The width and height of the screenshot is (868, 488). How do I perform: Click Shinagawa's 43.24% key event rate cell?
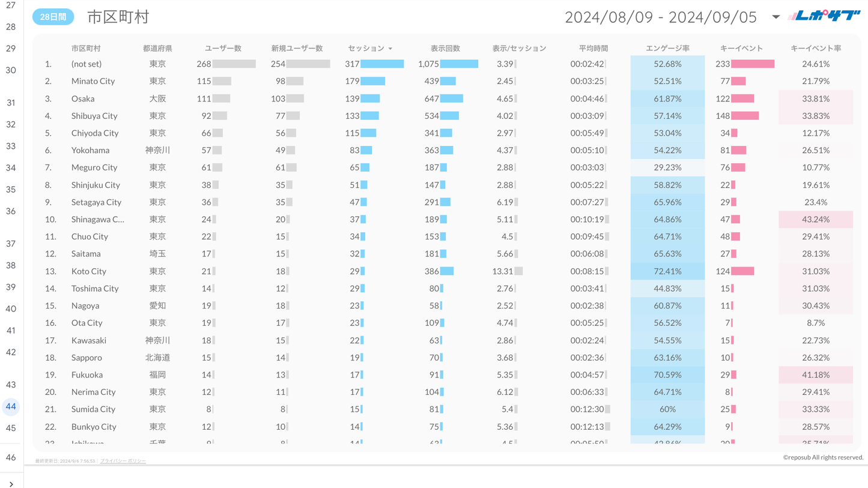click(815, 220)
